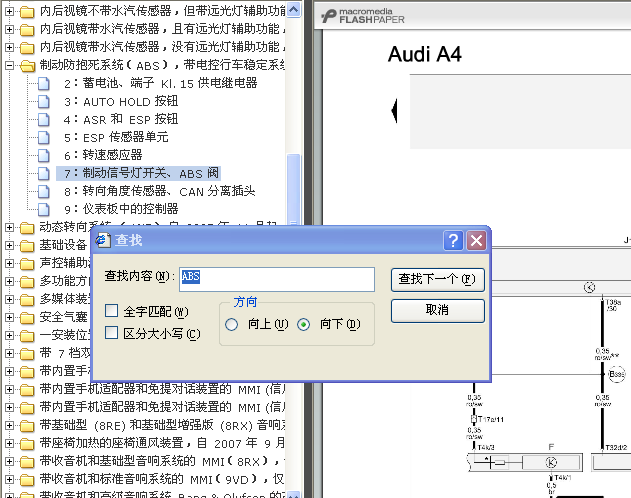Open page 3：AUTO HOLD 按钮
The height and width of the screenshot is (498, 631).
121,101
